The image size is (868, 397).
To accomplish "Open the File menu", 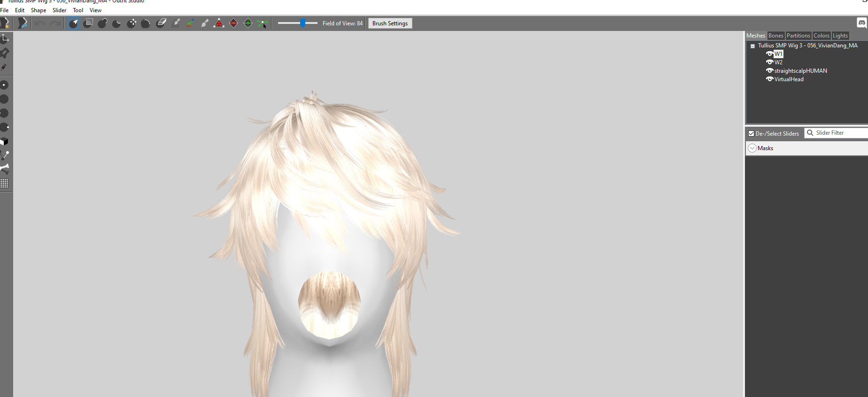I will point(4,10).
